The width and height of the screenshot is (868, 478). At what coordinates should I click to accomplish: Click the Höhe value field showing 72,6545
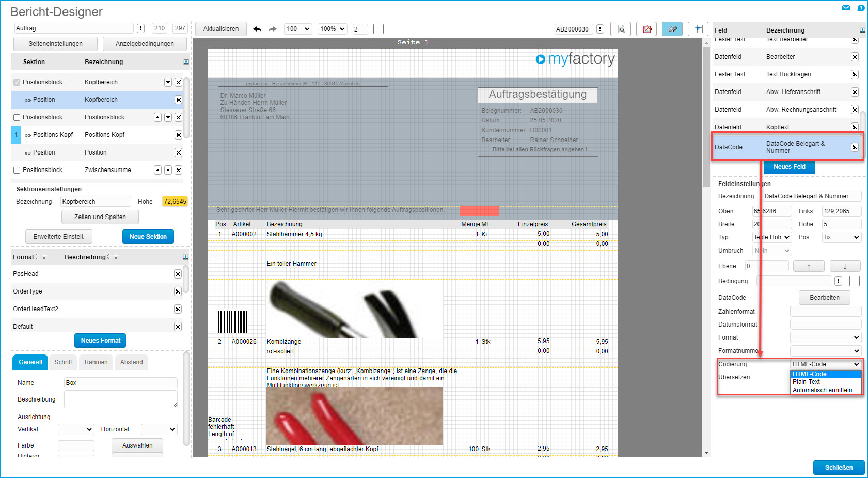pos(175,202)
